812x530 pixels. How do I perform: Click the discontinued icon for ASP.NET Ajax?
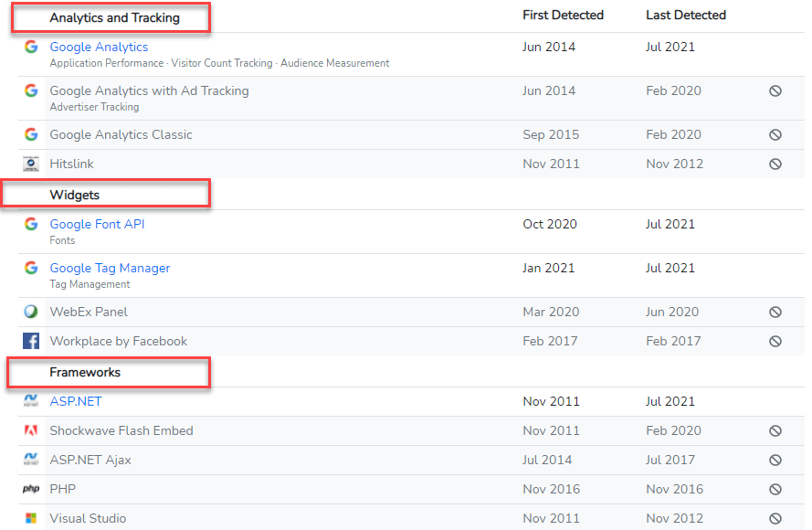pos(775,460)
